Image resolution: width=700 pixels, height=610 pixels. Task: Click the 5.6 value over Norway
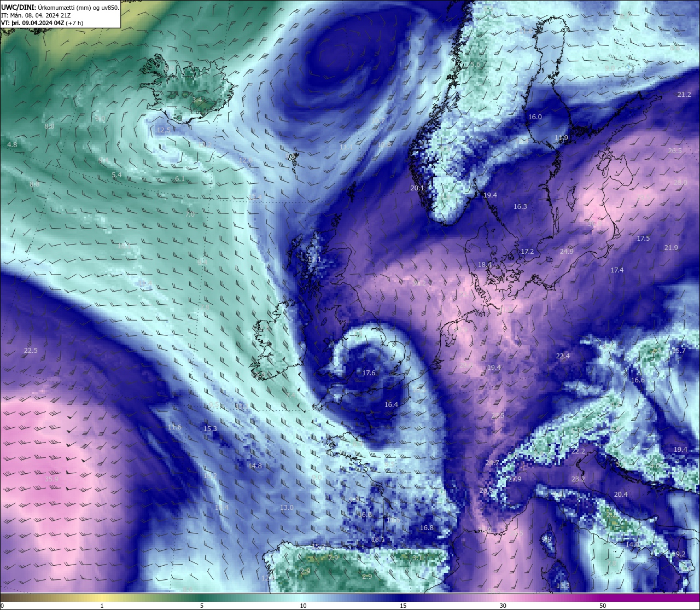click(x=475, y=65)
